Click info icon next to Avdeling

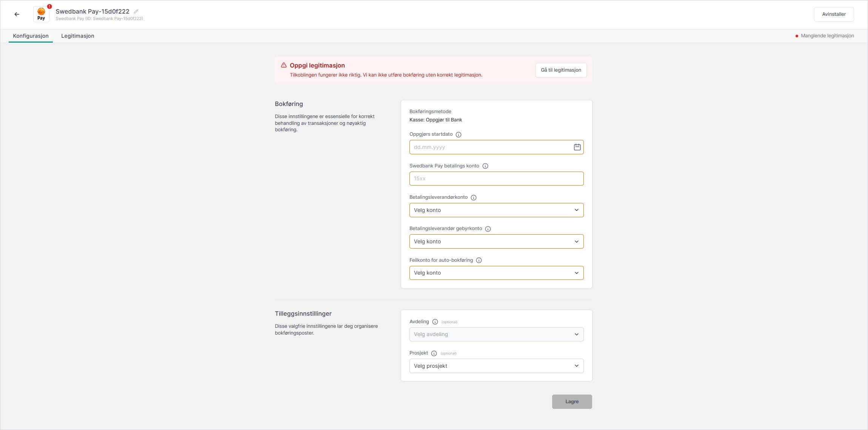435,322
